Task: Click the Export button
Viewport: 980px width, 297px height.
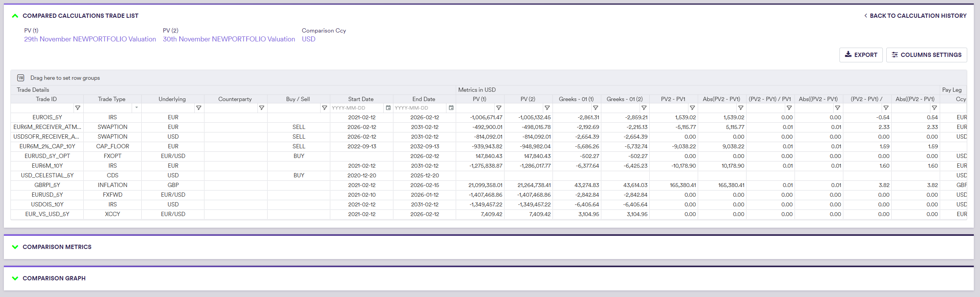Action: [x=861, y=55]
